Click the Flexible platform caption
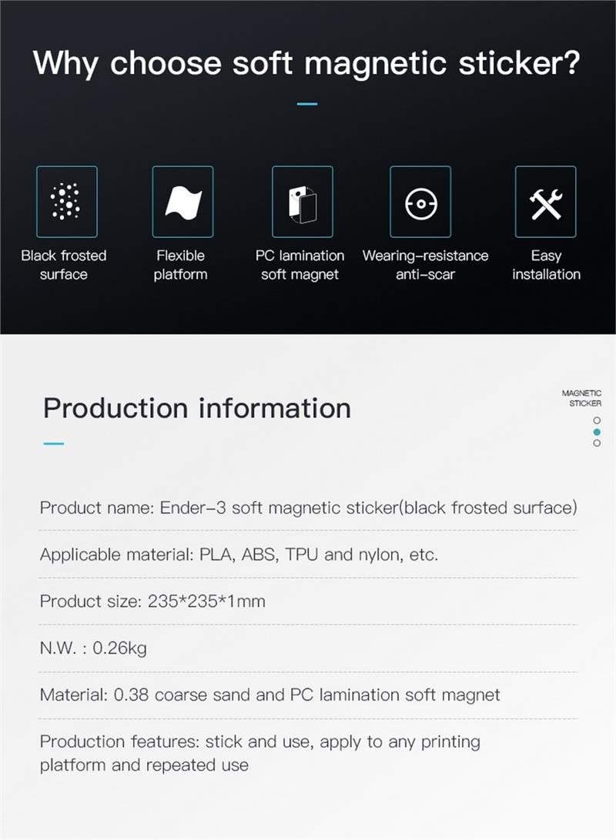The height and width of the screenshot is (840, 616). pyautogui.click(x=181, y=265)
